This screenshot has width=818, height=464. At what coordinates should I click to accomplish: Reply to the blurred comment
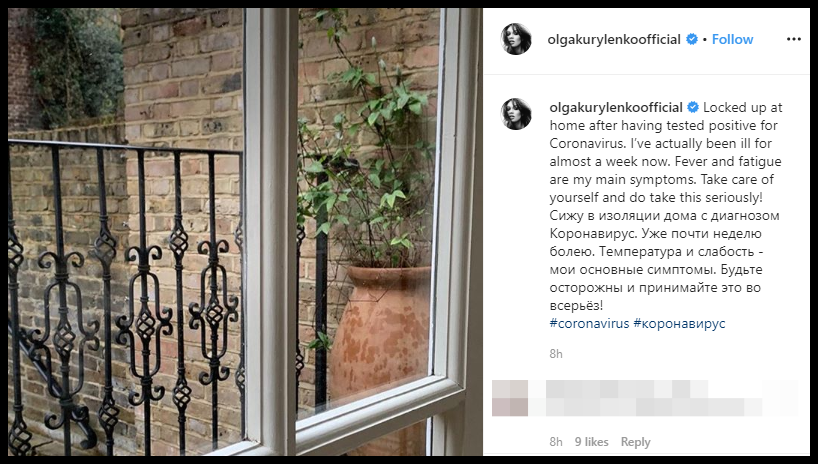click(635, 442)
